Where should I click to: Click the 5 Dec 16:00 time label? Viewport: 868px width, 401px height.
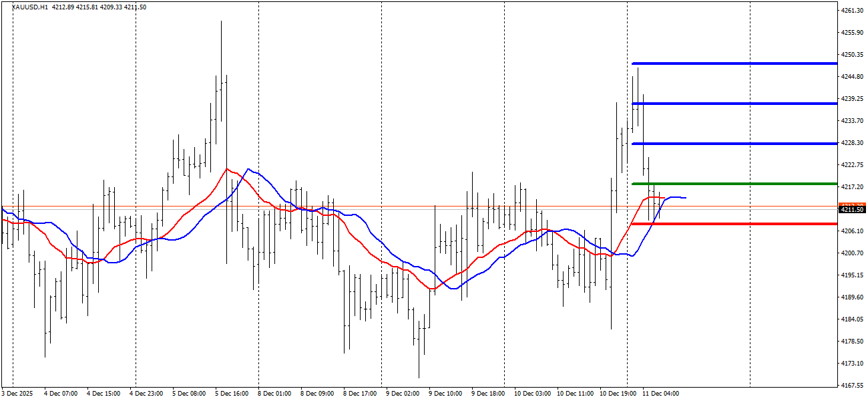click(232, 394)
